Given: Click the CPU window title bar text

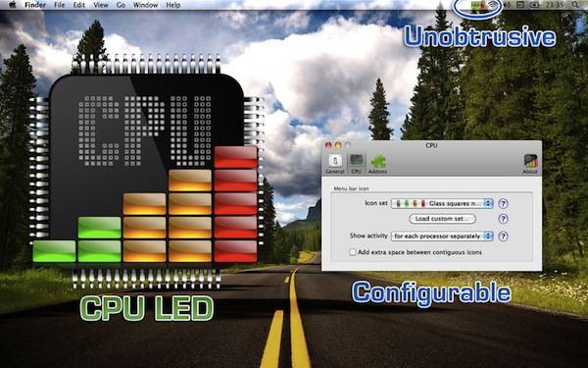Looking at the screenshot, I should [x=431, y=145].
